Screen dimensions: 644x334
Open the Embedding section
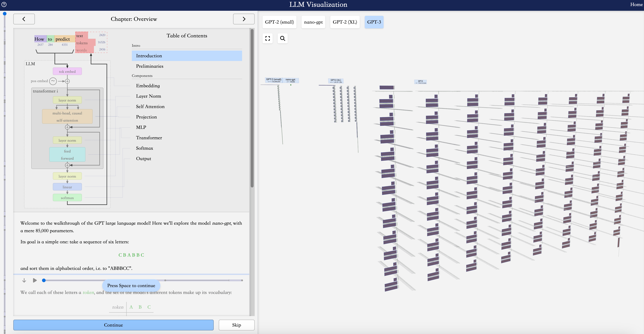coord(187,86)
